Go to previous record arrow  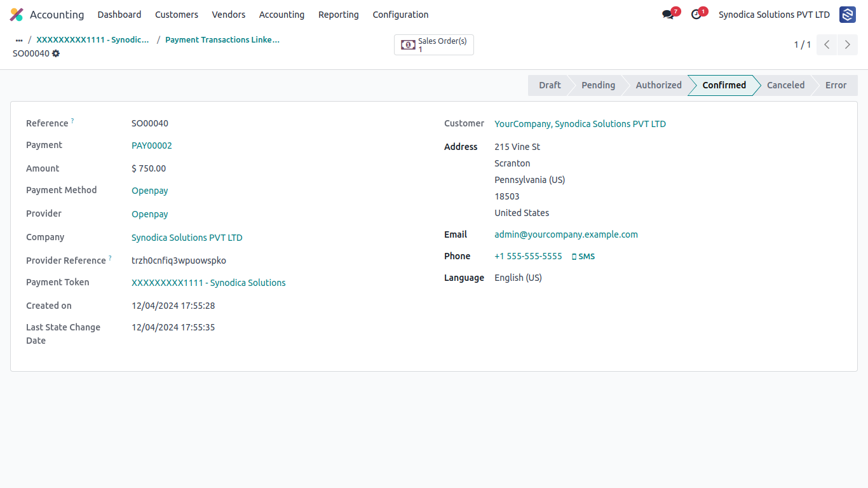tap(827, 44)
